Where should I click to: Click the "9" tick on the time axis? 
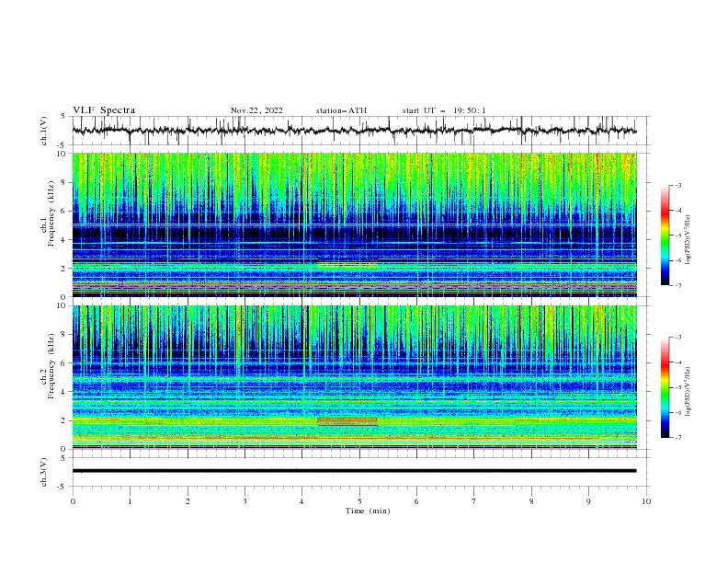click(588, 501)
